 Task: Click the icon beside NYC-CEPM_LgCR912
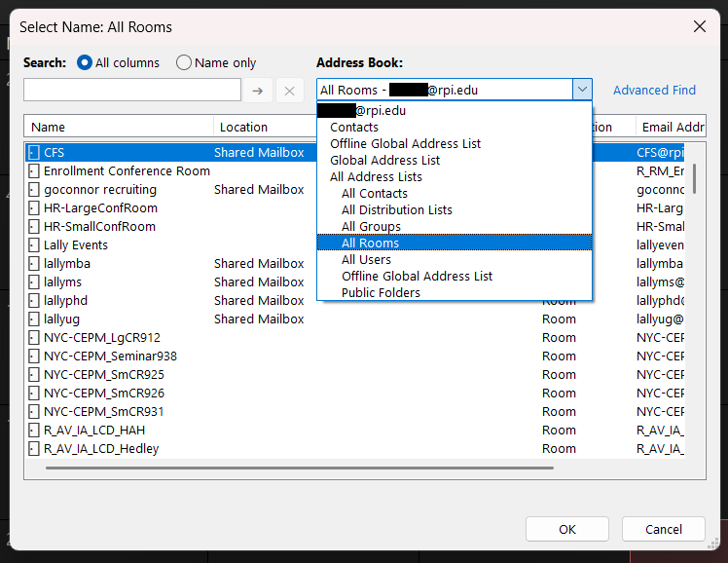point(33,338)
